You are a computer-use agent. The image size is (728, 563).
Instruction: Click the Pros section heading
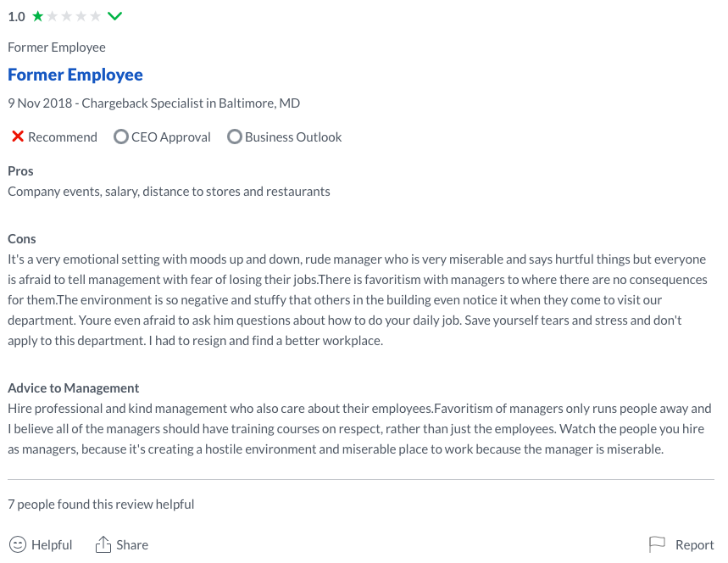[x=20, y=171]
